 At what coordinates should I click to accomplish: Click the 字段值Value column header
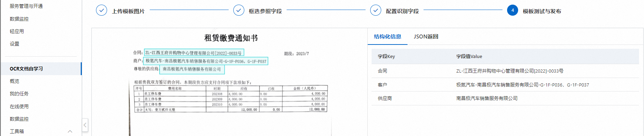point(469,56)
